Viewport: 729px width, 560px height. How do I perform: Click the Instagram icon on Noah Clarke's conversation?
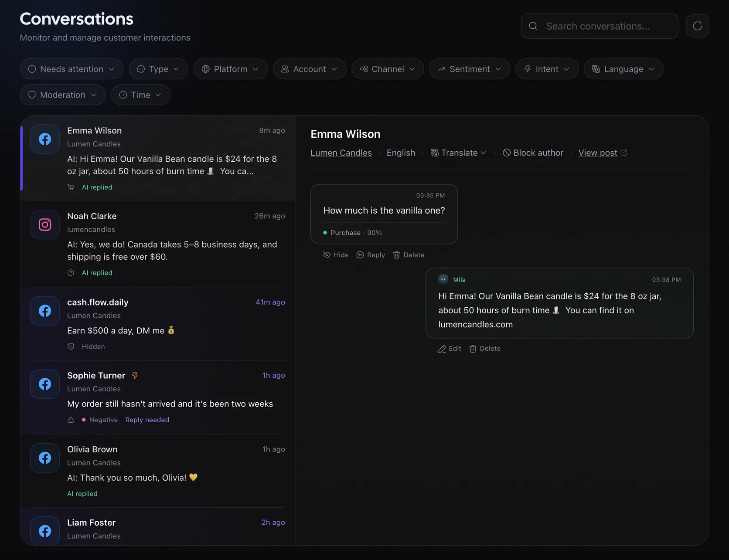[x=45, y=224]
